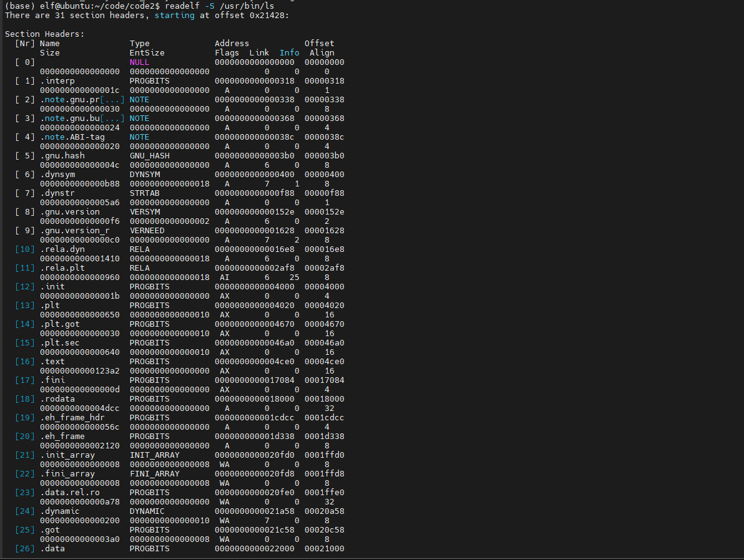
Task: Click the size value '00000000000123a2'
Action: 80,371
